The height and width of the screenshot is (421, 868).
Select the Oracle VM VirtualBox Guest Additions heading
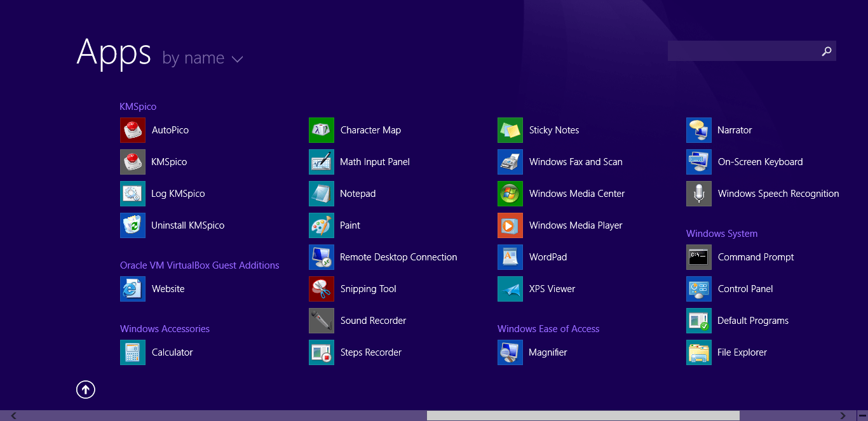tap(200, 265)
